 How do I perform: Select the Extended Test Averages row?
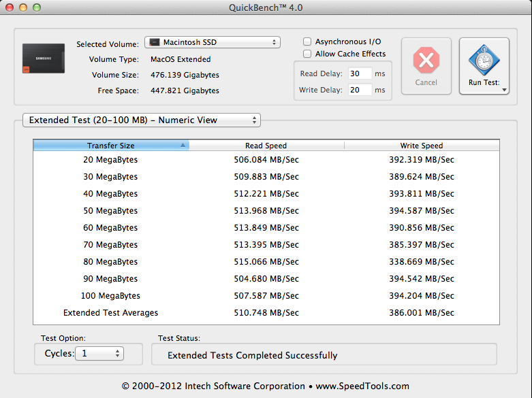tap(266, 312)
